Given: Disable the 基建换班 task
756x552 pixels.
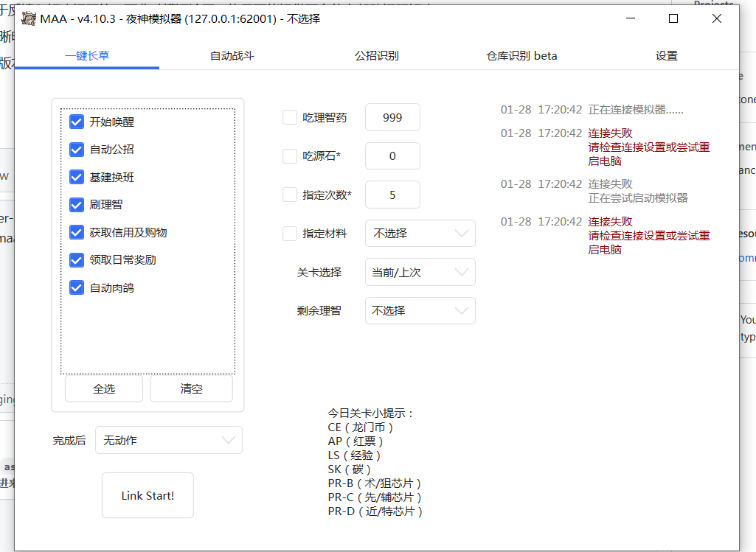Looking at the screenshot, I should 77,178.
